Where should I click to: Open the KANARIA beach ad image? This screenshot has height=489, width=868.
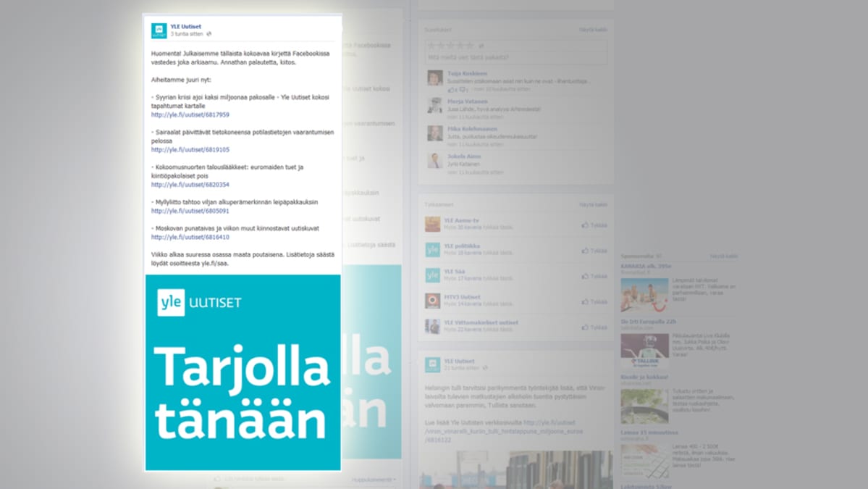pos(644,295)
